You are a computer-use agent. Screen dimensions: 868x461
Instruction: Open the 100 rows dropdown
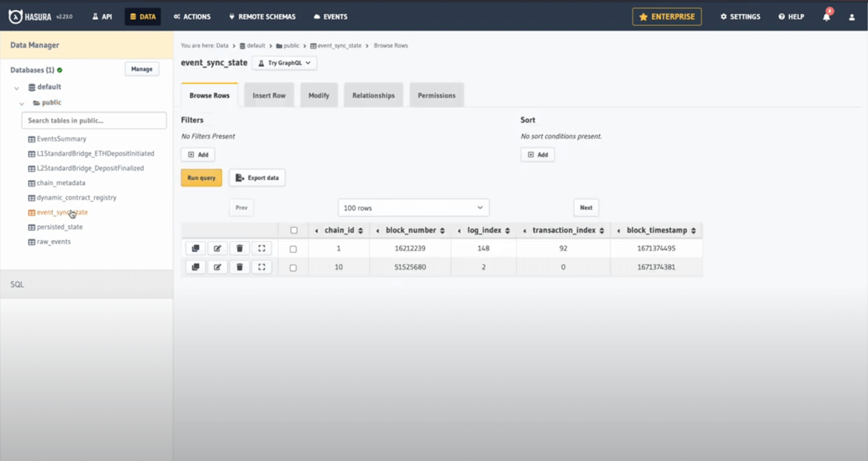[x=413, y=208]
